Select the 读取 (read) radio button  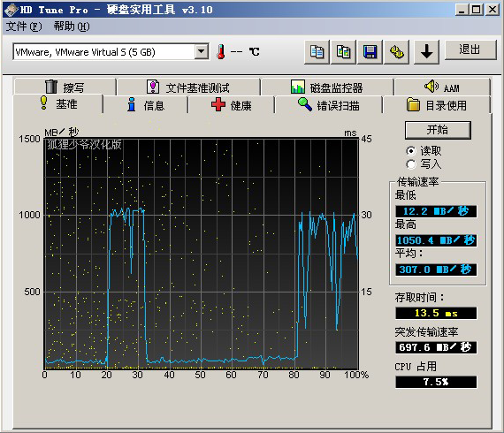(411, 150)
